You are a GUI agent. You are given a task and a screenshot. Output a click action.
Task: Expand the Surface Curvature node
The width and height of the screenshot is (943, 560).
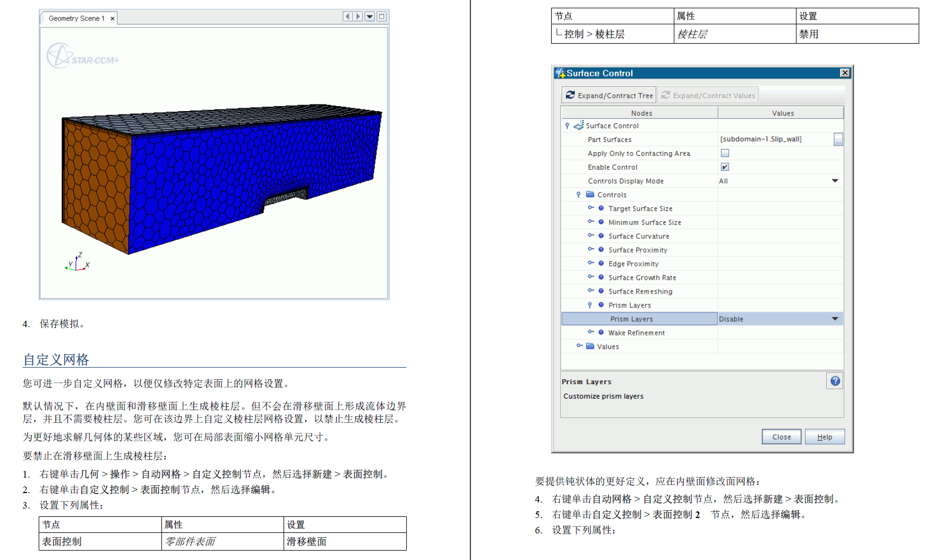coord(591,235)
